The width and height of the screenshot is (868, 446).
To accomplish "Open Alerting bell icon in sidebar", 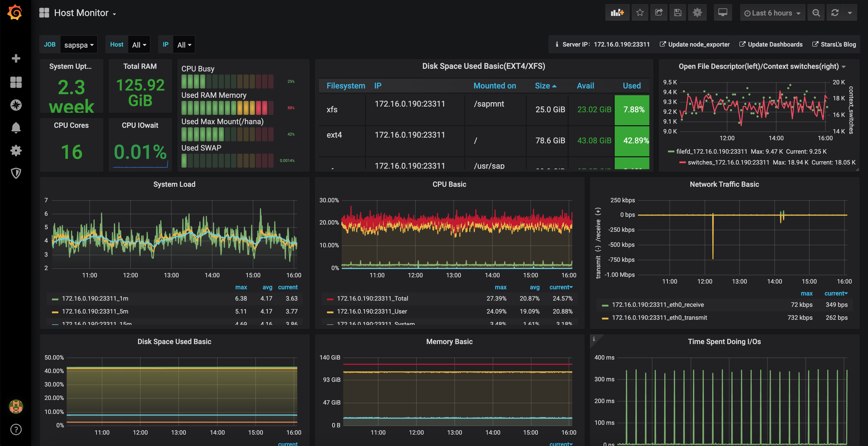I will point(16,128).
